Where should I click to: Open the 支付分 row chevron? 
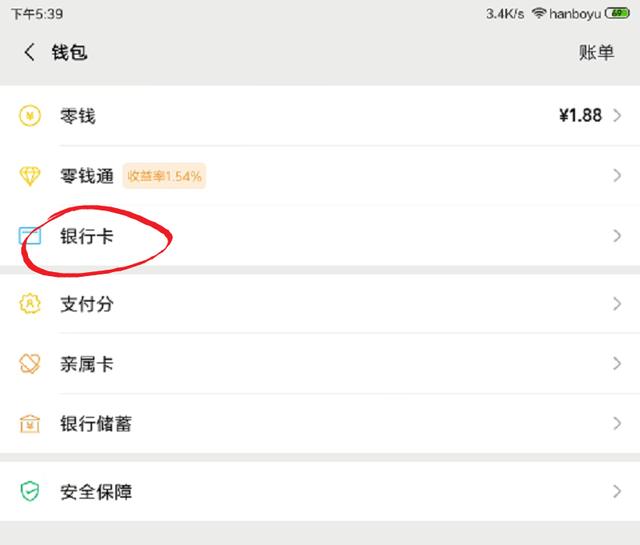617,304
